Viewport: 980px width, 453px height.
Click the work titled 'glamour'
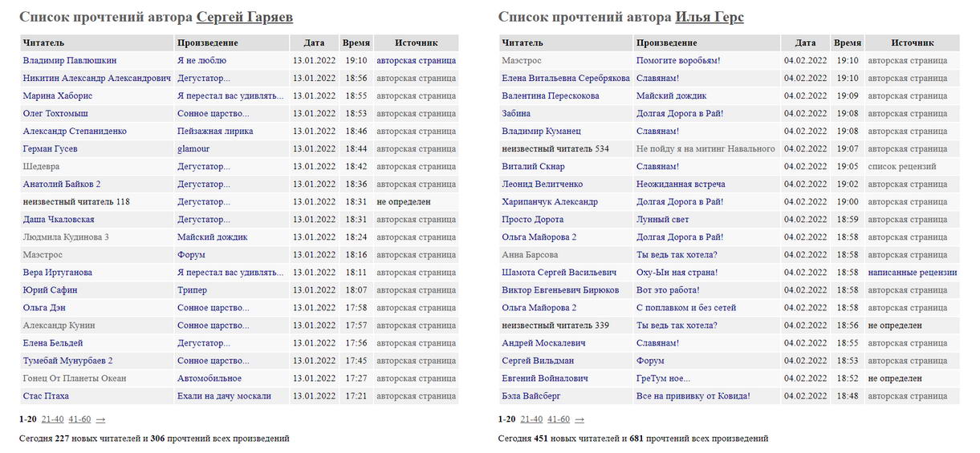tap(193, 148)
